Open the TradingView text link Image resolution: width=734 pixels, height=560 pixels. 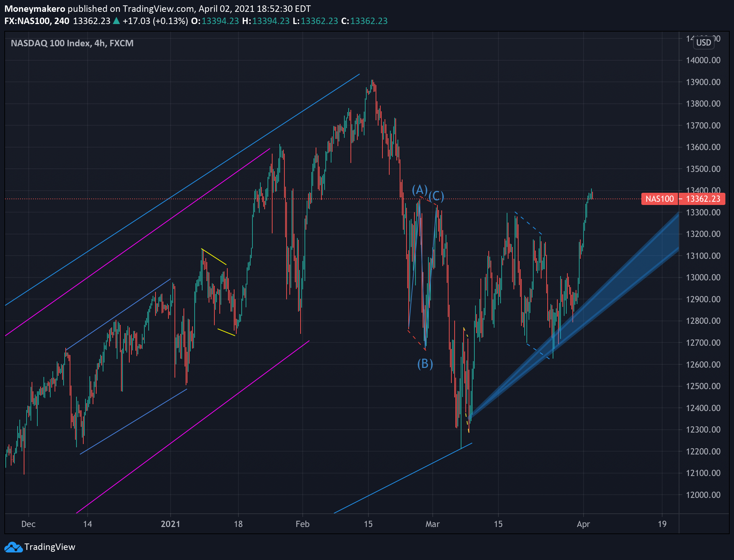(x=50, y=547)
